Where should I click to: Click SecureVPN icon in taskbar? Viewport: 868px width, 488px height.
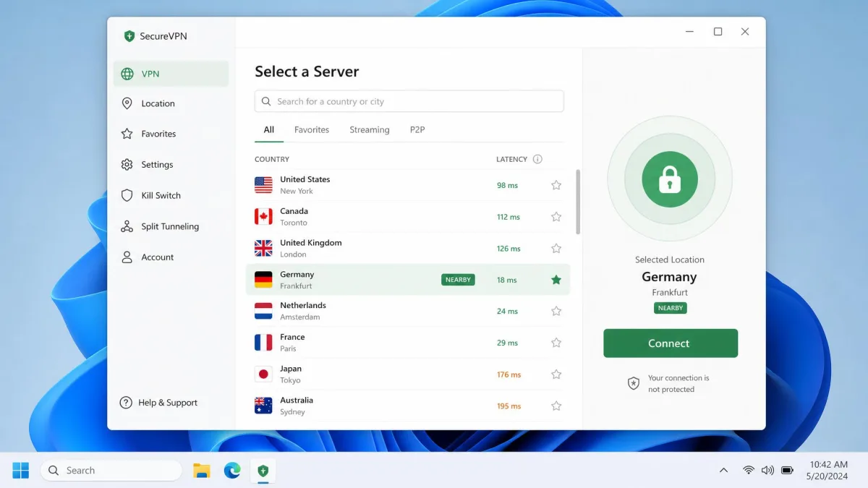[263, 471]
